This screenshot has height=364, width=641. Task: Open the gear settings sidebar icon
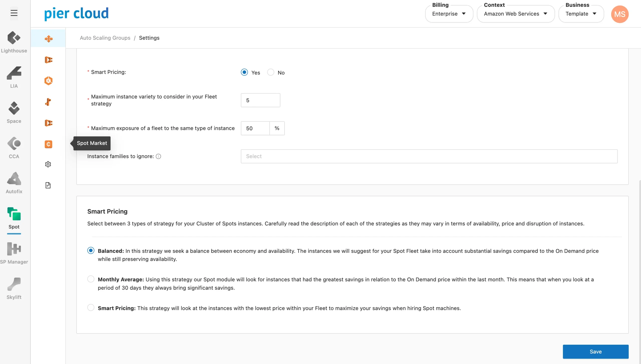48,164
